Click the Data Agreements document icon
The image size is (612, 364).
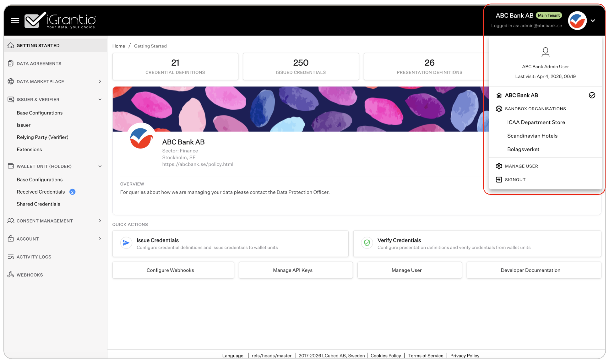tap(11, 63)
